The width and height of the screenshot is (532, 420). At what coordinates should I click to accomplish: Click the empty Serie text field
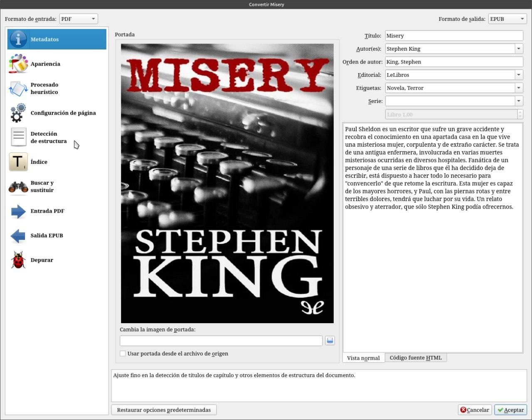tap(450, 101)
